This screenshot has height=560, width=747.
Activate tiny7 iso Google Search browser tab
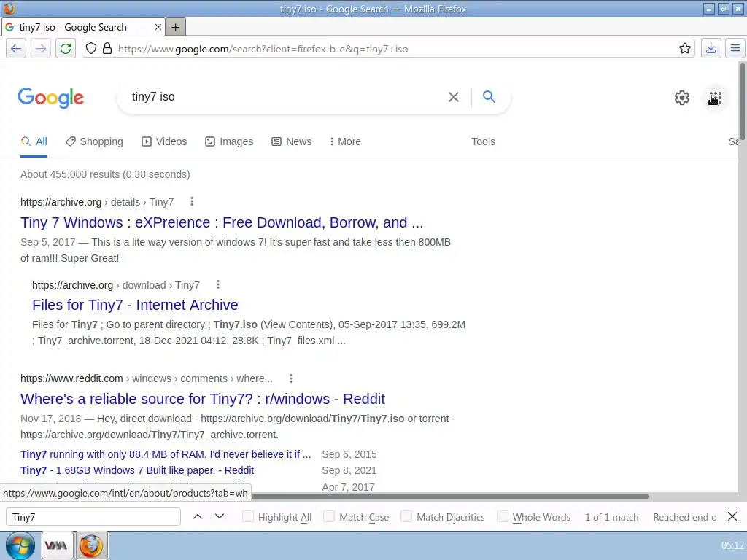[x=83, y=28]
